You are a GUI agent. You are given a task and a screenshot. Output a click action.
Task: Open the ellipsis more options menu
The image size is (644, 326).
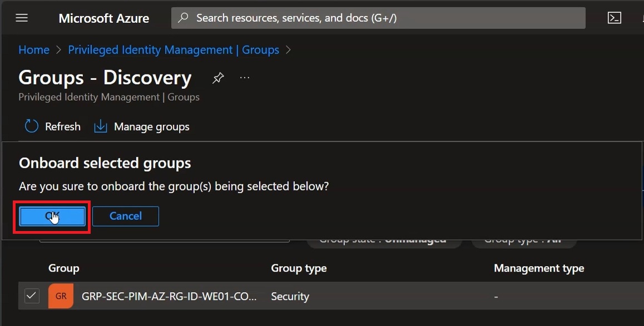tap(245, 78)
